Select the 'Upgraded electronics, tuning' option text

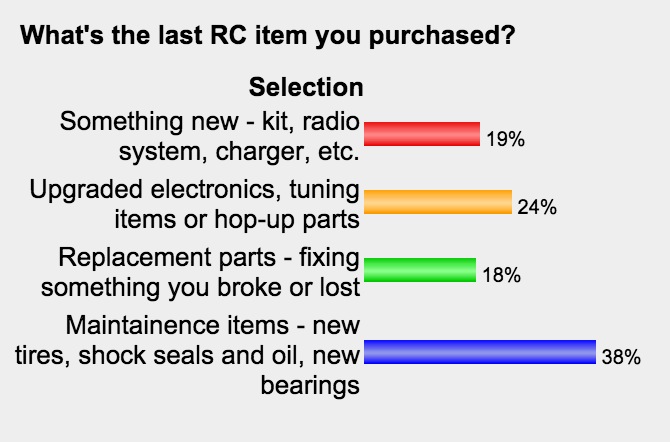(194, 189)
